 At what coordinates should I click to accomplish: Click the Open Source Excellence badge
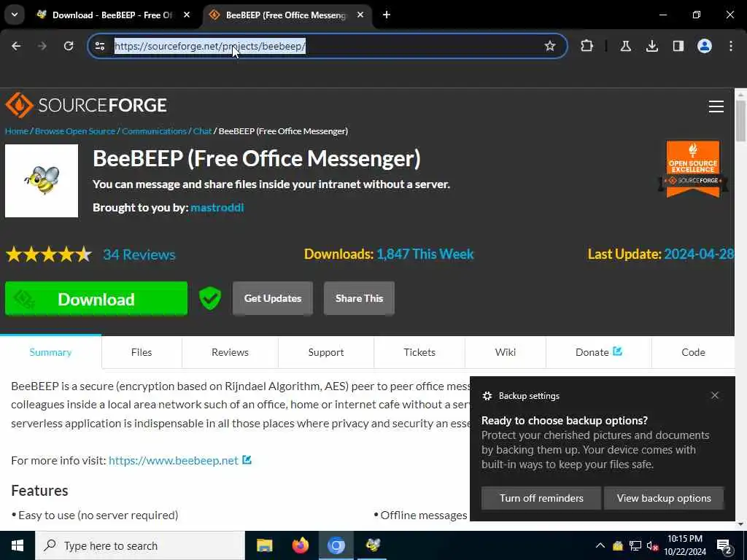tap(693, 169)
